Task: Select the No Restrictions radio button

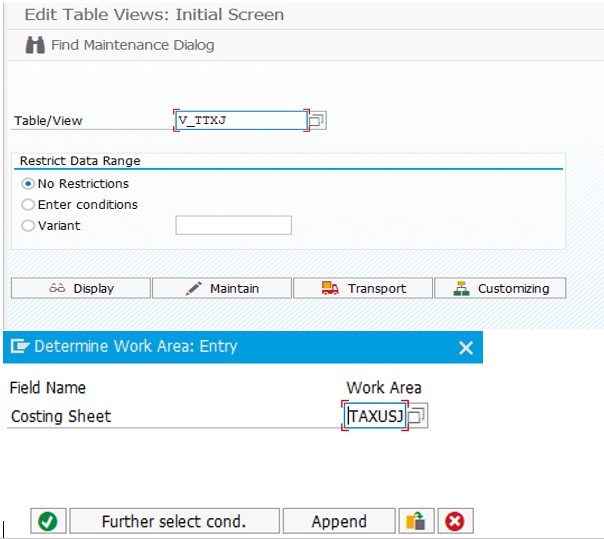Action: [x=28, y=184]
